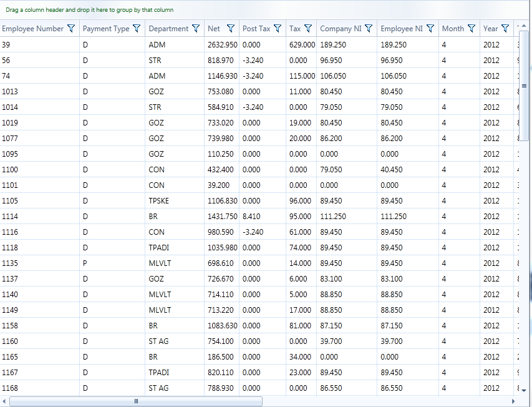
Task: Open filter for Net column
Action: click(x=231, y=29)
